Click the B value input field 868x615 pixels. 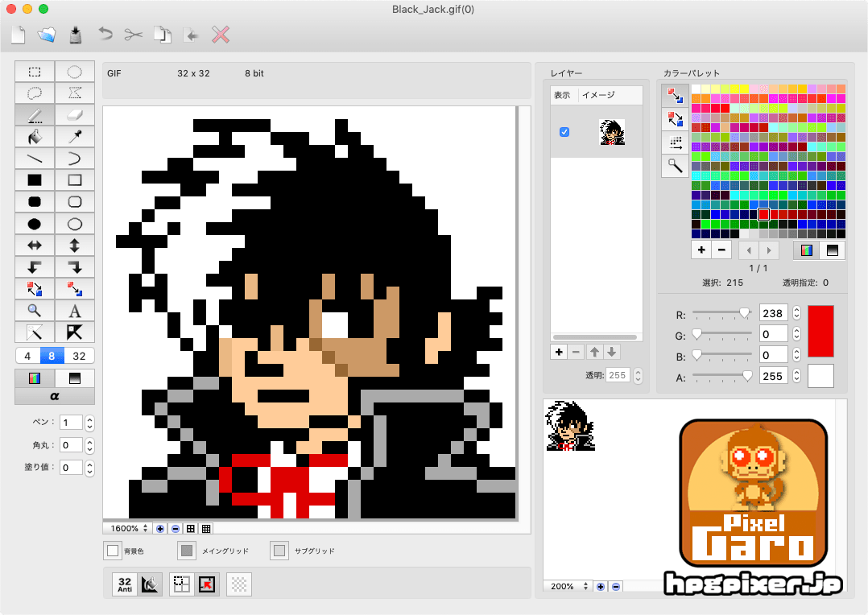pos(773,355)
